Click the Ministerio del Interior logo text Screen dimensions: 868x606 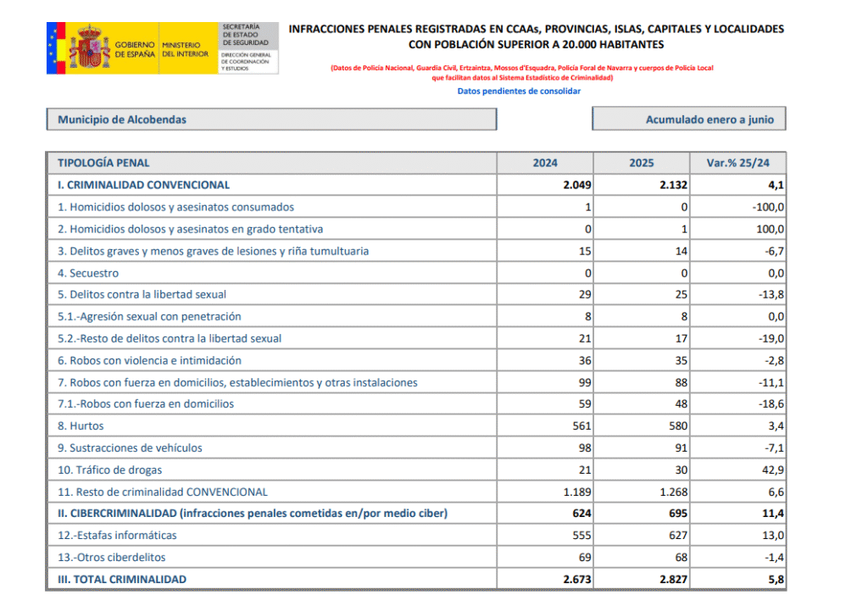click(x=180, y=48)
